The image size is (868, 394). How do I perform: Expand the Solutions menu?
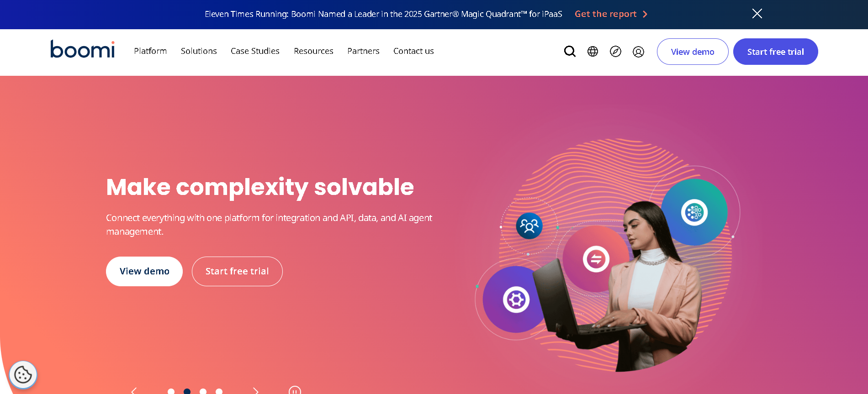199,51
